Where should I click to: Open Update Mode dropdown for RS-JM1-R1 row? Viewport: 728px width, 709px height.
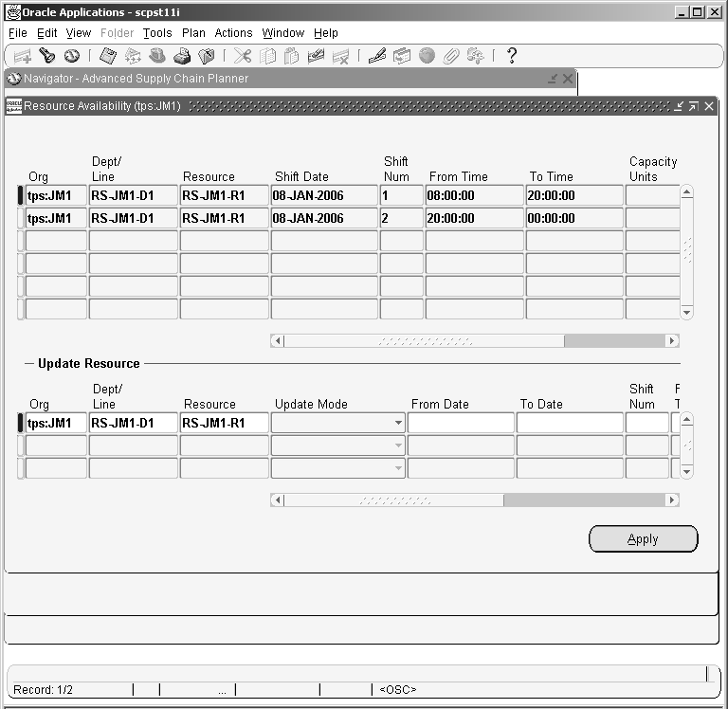point(398,423)
